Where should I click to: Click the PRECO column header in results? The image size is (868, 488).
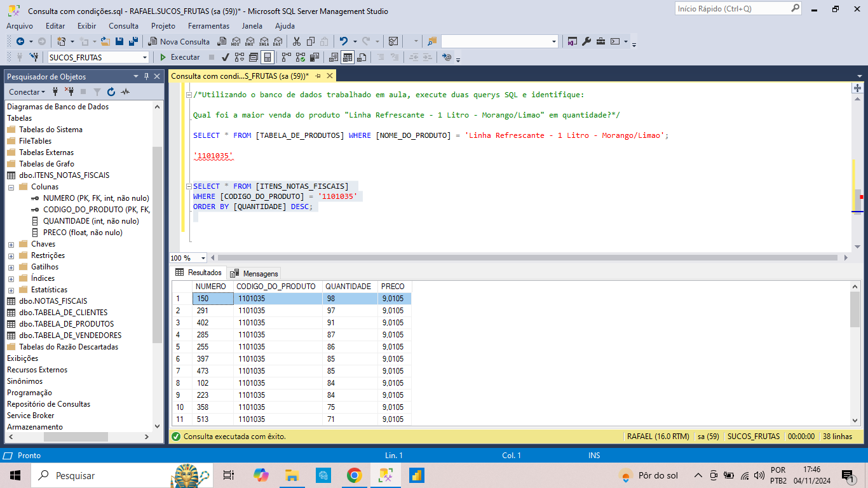coord(395,287)
